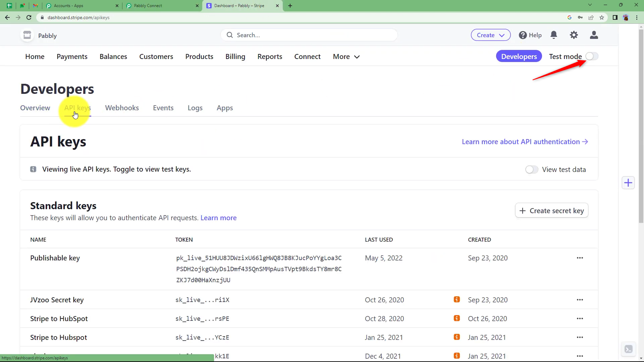The height and width of the screenshot is (362, 644).
Task: Open Balances in top navigation
Action: [113, 57]
